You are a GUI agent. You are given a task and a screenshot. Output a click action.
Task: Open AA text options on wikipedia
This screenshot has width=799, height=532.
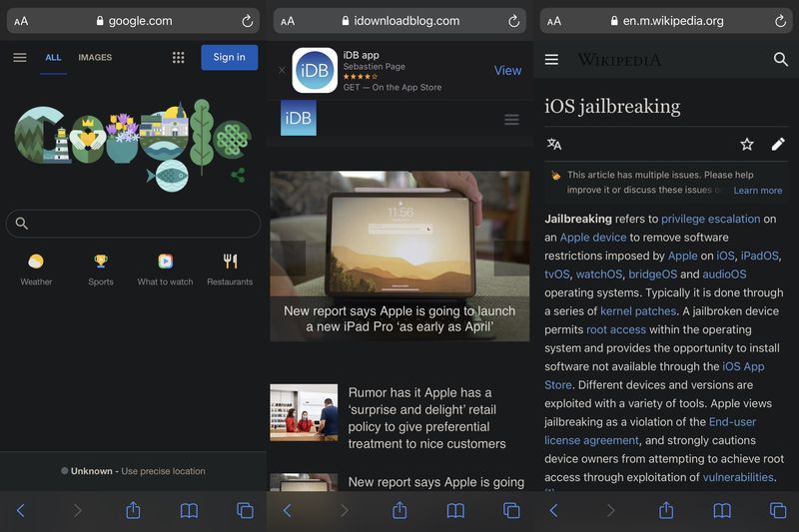554,21
